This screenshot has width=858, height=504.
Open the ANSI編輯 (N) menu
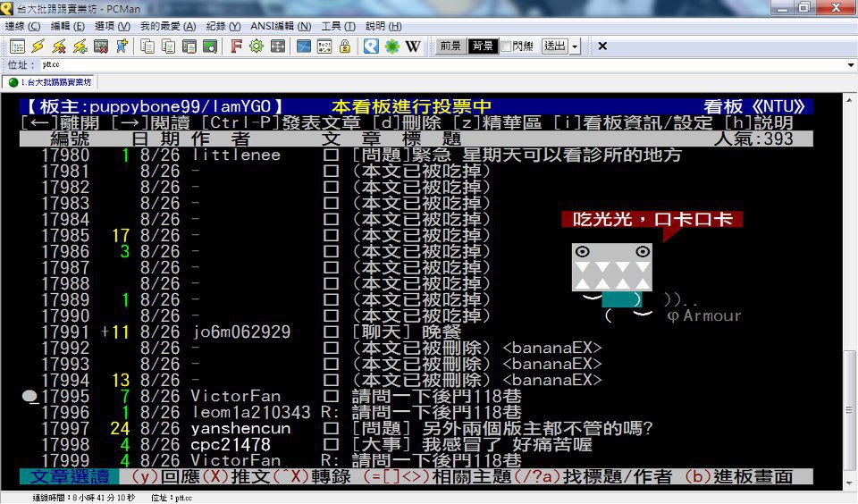point(281,26)
